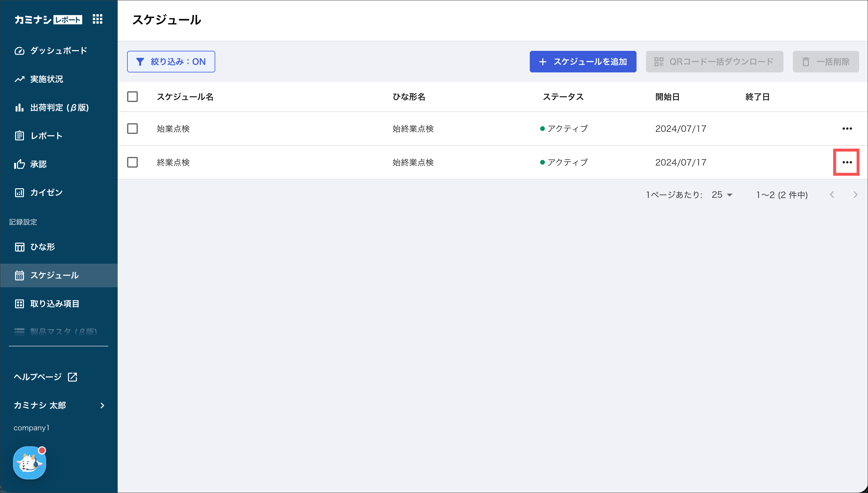Open the 絞り込み：ON filter panel
868x493 pixels.
(x=171, y=61)
